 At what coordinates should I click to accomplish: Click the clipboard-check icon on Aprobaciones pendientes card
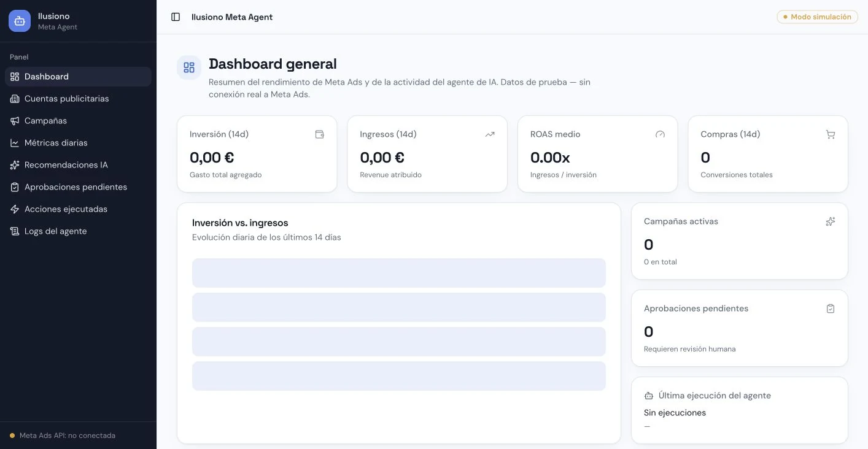[x=831, y=309]
